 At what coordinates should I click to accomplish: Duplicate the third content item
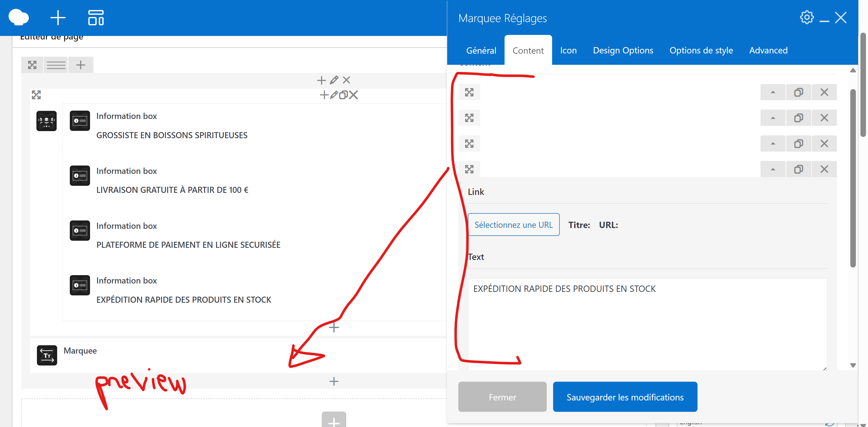pos(799,144)
